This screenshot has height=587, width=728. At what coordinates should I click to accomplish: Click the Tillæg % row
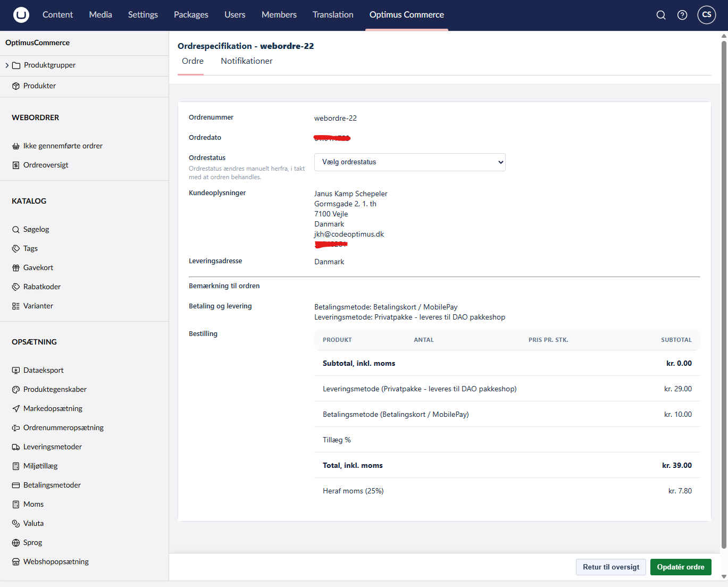pos(507,440)
